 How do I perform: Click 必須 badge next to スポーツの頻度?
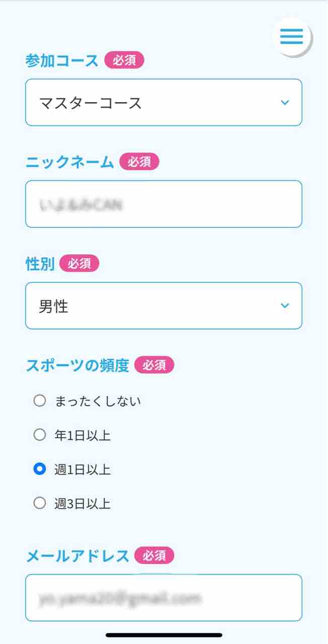pos(154,365)
